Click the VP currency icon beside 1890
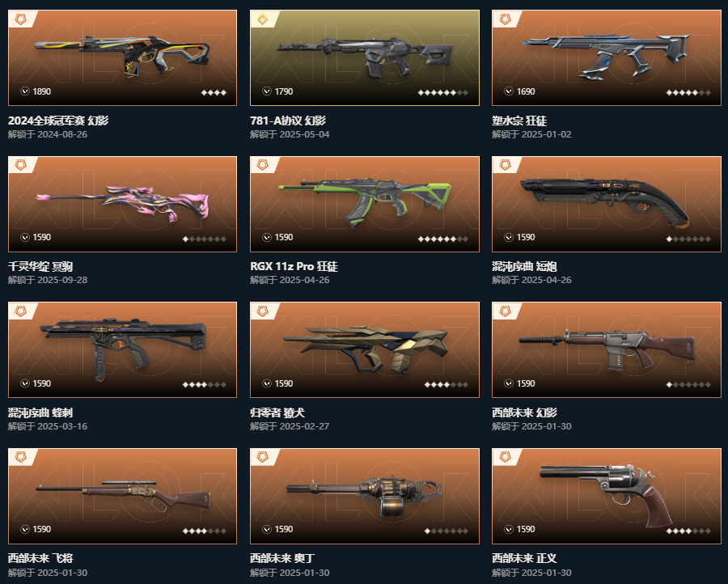 point(25,91)
